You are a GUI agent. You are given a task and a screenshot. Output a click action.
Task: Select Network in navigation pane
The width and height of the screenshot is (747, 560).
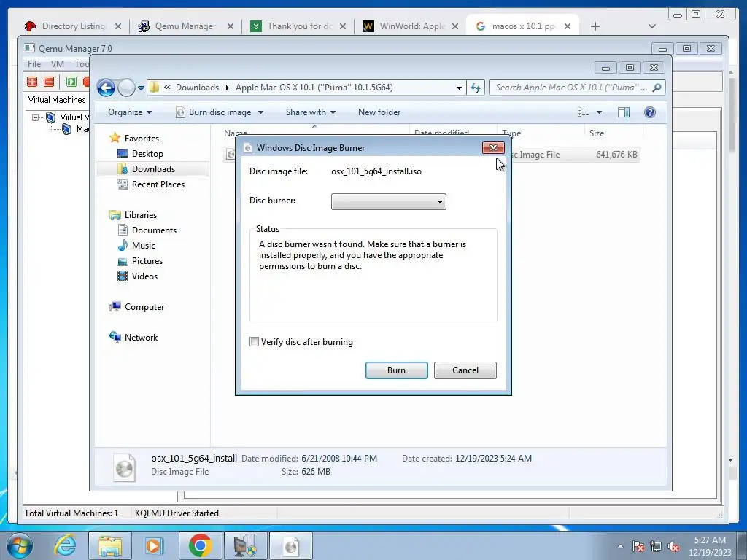(x=141, y=338)
